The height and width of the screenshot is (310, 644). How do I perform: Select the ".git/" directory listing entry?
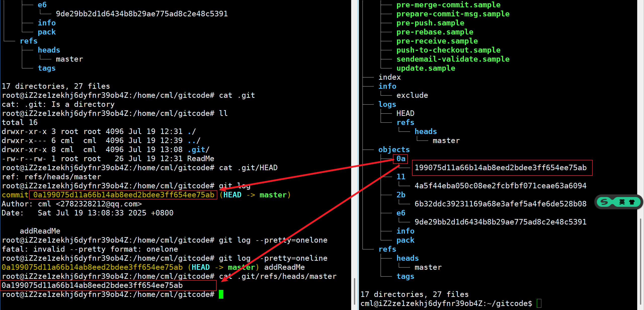[198, 150]
